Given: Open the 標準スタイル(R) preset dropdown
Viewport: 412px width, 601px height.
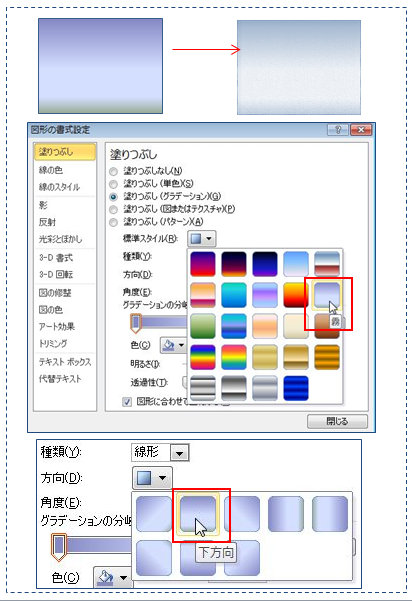Looking at the screenshot, I should pos(202,238).
